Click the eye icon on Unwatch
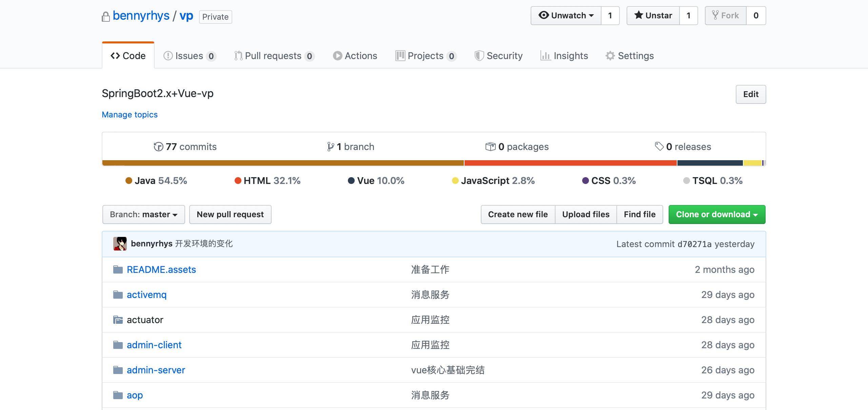This screenshot has width=868, height=410. pos(544,15)
